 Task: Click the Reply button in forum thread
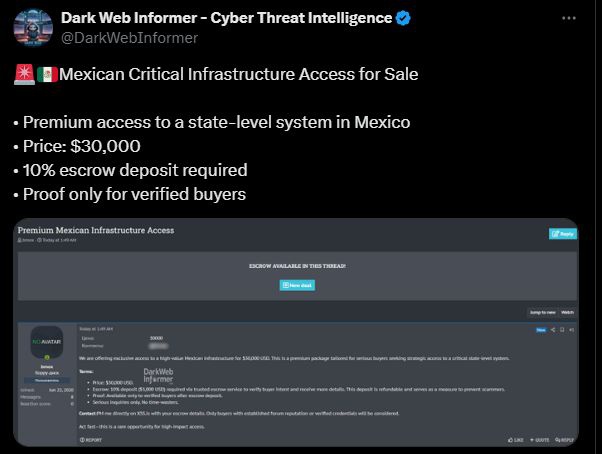561,234
